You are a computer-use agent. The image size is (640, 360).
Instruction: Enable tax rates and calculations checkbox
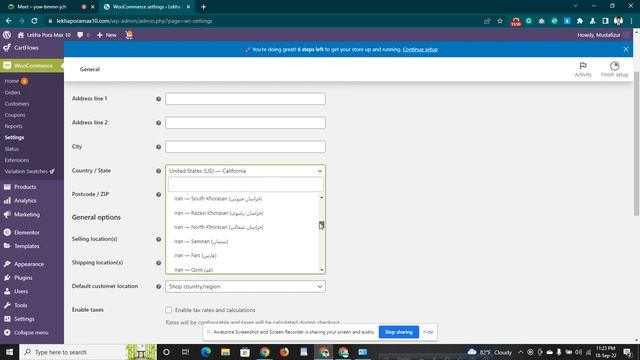click(x=169, y=310)
